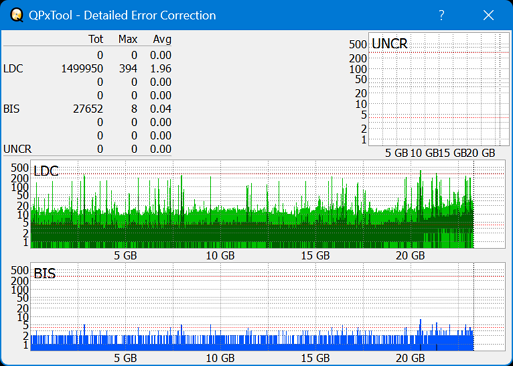
Task: Click the Tot column header
Action: point(96,39)
